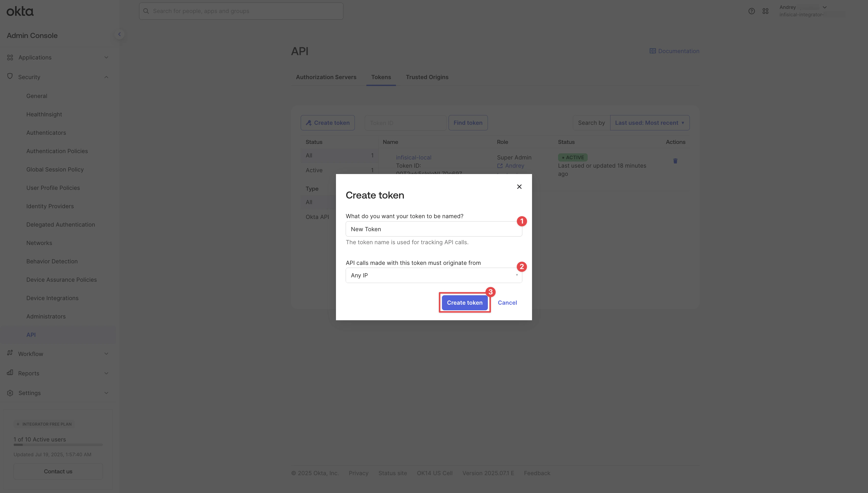Viewport: 868px width, 493px height.
Task: Click the Security shield icon
Action: [10, 77]
